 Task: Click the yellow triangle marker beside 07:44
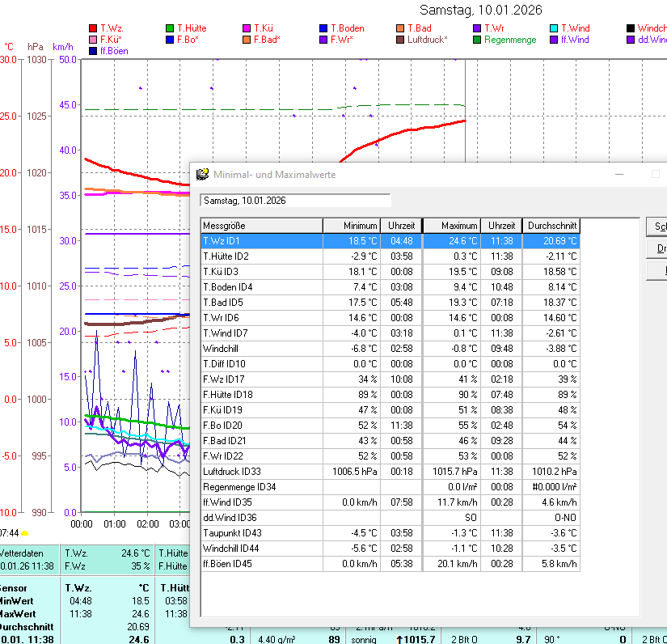(x=24, y=532)
